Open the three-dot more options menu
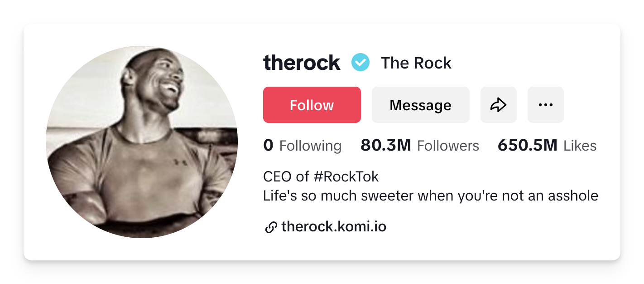The height and width of the screenshot is (284, 644). pyautogui.click(x=545, y=105)
